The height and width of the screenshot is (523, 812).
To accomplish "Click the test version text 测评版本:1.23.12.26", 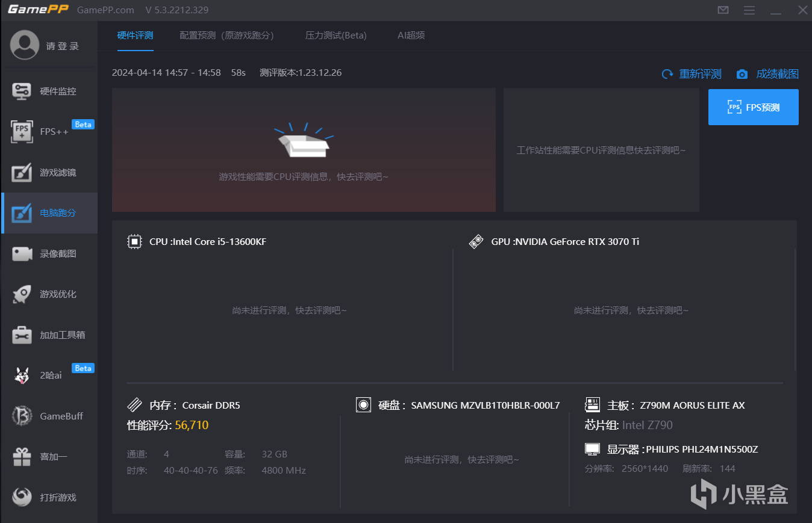I will pos(301,73).
